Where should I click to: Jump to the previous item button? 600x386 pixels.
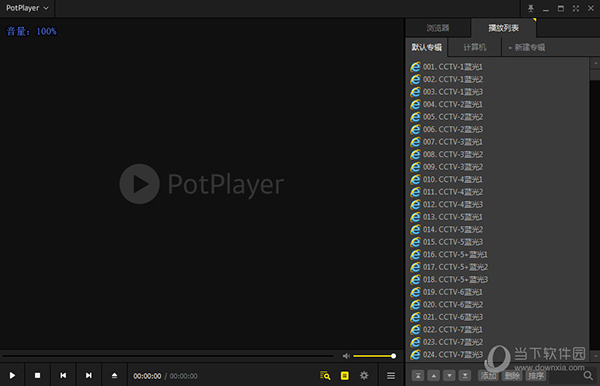click(63, 376)
